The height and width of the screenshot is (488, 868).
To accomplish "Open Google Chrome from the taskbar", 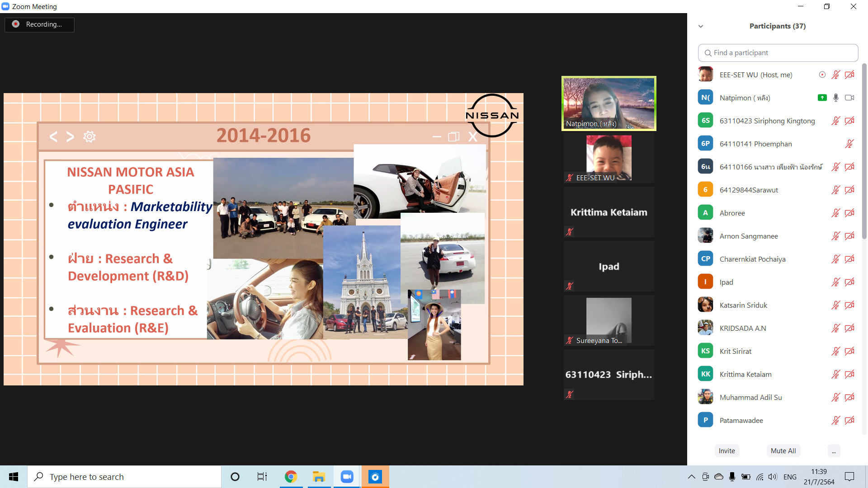I will (x=291, y=477).
